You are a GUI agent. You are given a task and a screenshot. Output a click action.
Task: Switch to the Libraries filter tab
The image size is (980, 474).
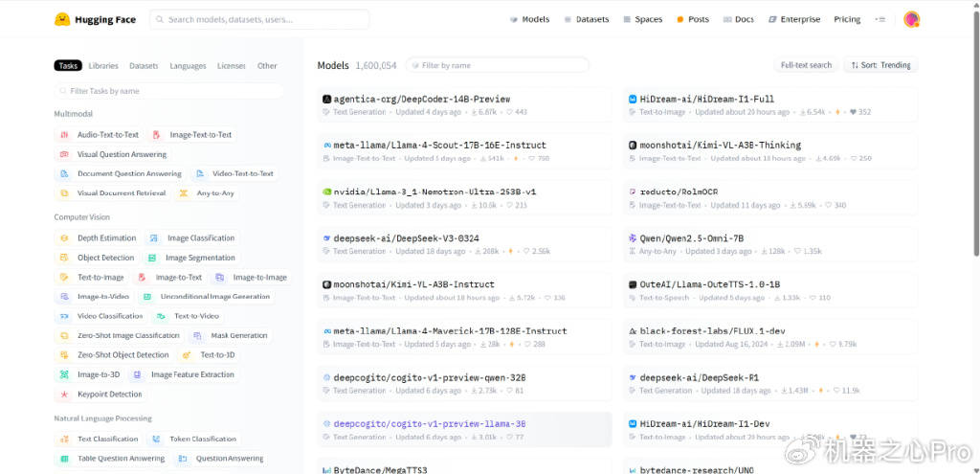coord(103,66)
